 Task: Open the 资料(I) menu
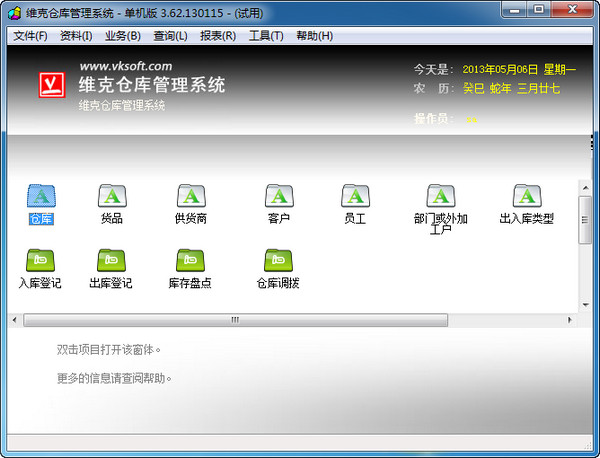tap(76, 36)
